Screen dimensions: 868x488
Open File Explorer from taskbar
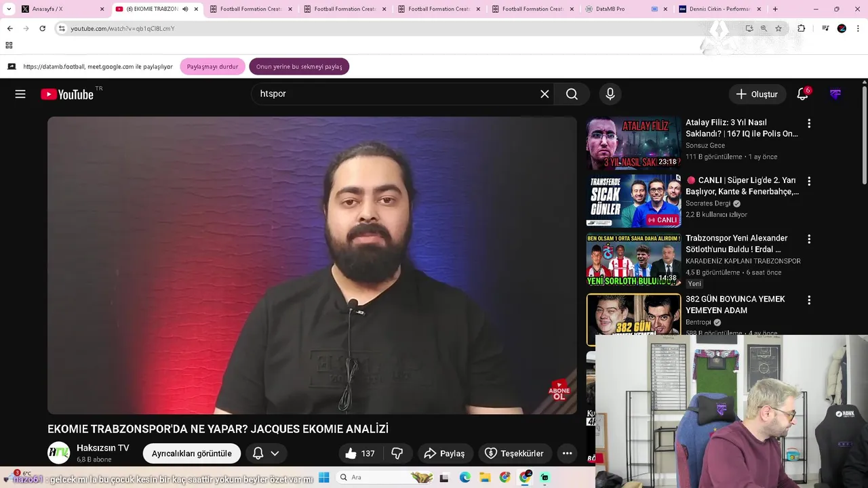485,477
